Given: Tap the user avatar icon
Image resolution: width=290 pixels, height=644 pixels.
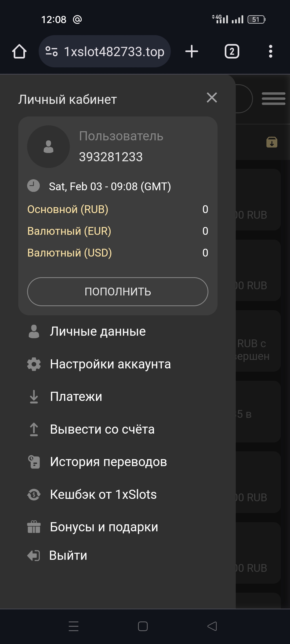Looking at the screenshot, I should [x=48, y=147].
